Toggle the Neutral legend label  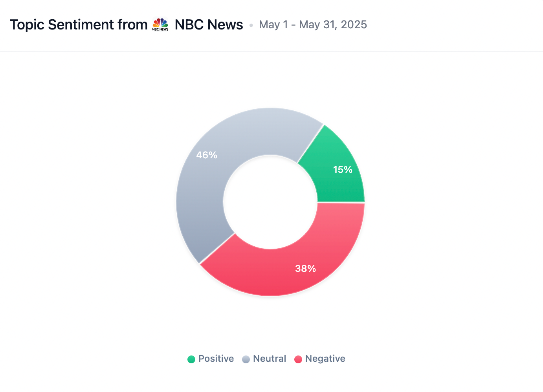[x=270, y=359]
